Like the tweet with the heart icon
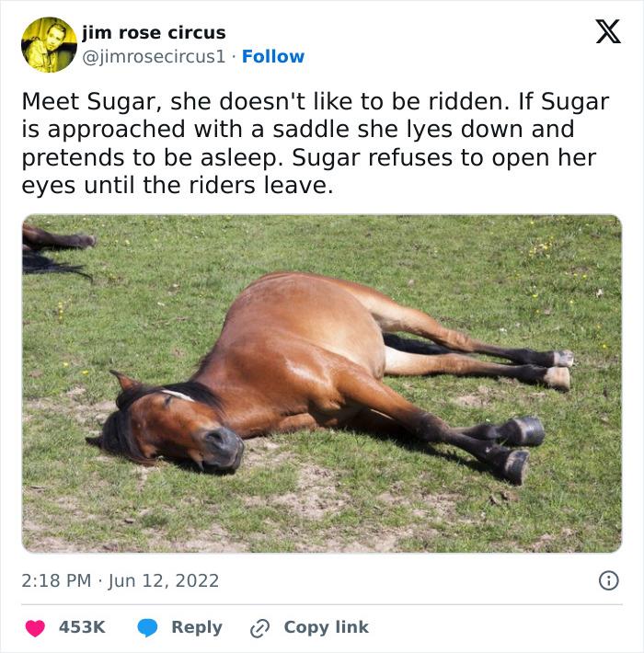Viewport: 644px width, 653px height. coord(35,627)
